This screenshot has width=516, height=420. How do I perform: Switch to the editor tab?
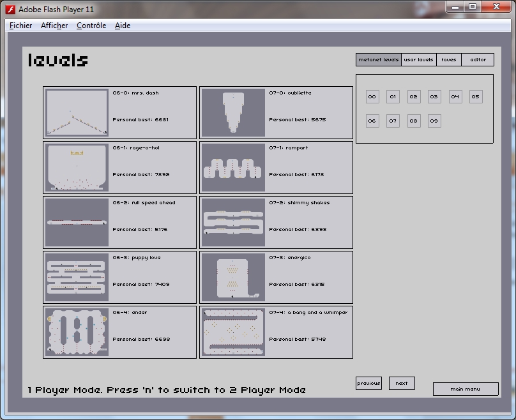pyautogui.click(x=478, y=60)
